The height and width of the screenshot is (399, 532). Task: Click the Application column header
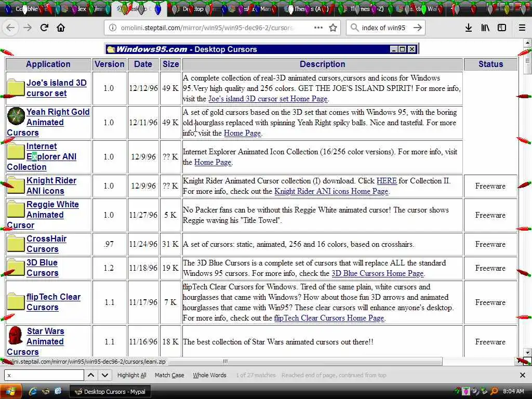pyautogui.click(x=48, y=64)
